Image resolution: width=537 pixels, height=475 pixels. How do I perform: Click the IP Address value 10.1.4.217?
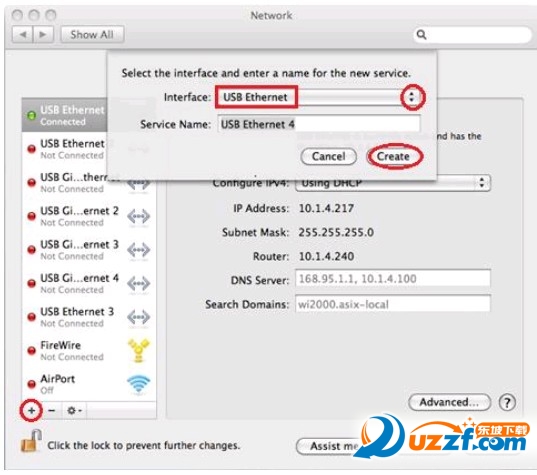pyautogui.click(x=326, y=208)
